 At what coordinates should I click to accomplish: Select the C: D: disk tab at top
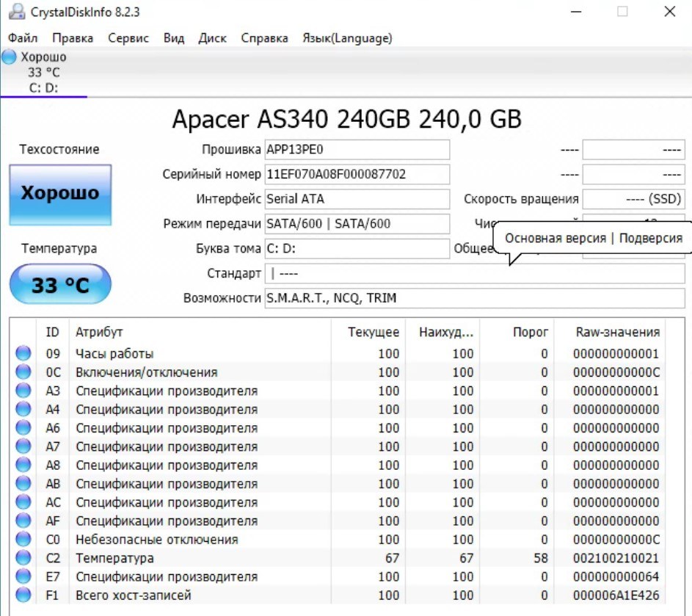click(44, 87)
